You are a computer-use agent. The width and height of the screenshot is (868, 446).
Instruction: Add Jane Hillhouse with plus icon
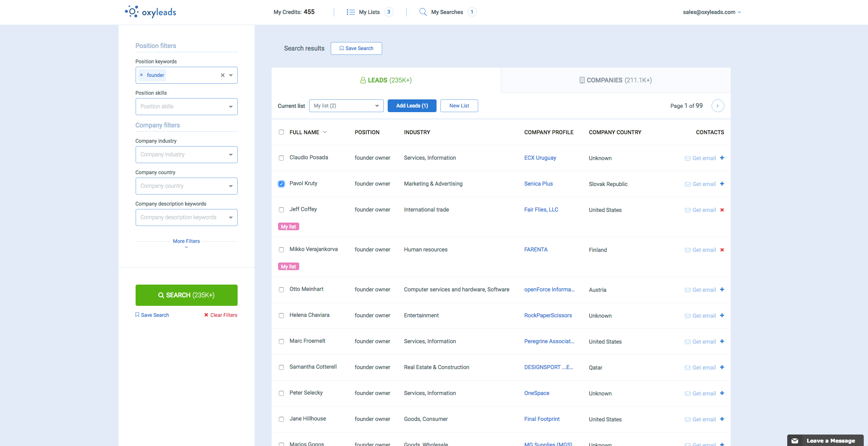722,419
